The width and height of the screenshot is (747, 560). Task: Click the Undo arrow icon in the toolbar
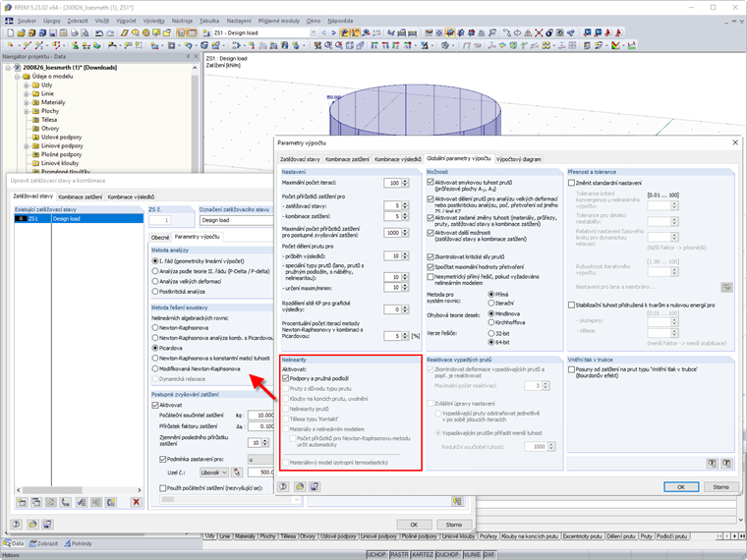[99, 32]
